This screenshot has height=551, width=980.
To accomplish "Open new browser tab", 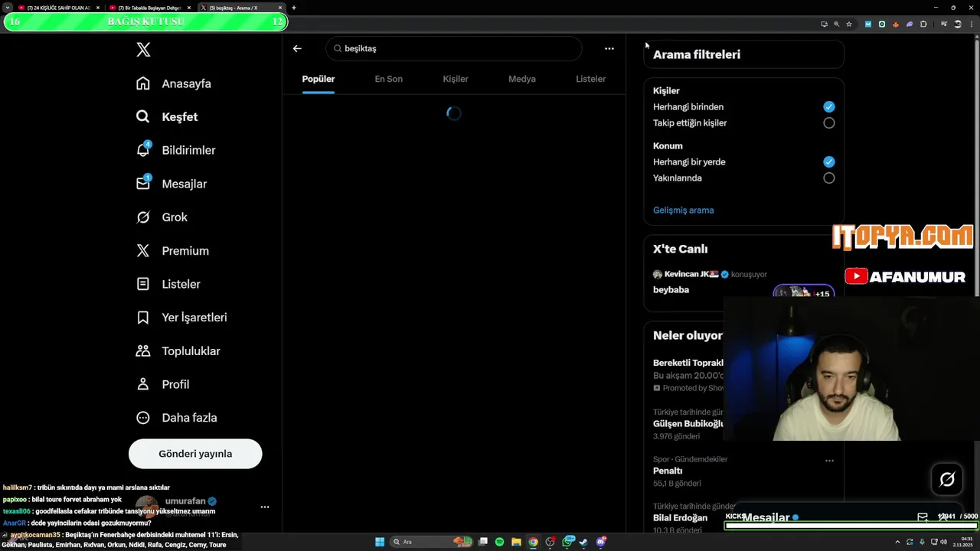I will pos(294,8).
